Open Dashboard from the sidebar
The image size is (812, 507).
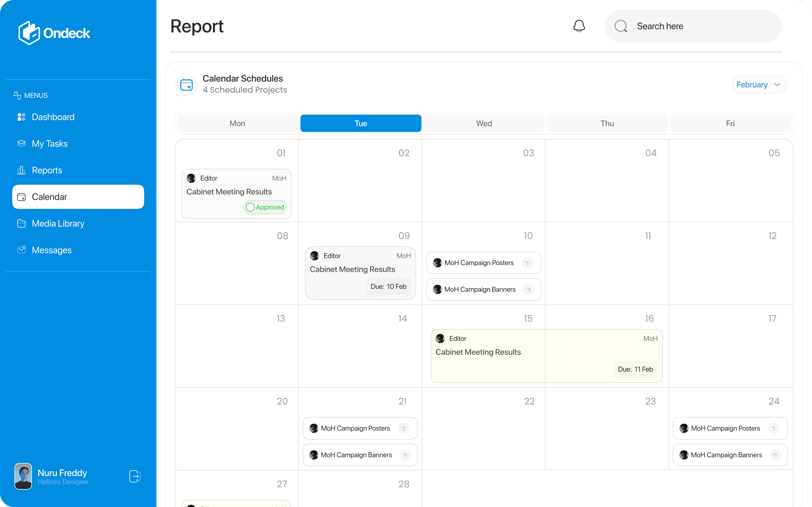click(53, 117)
